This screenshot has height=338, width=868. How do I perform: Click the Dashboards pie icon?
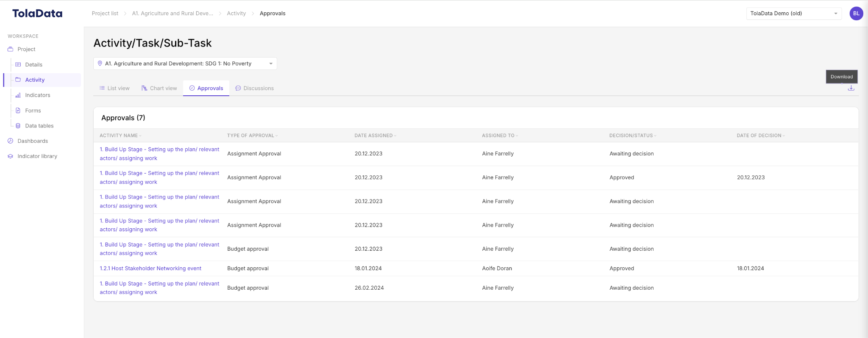11,141
